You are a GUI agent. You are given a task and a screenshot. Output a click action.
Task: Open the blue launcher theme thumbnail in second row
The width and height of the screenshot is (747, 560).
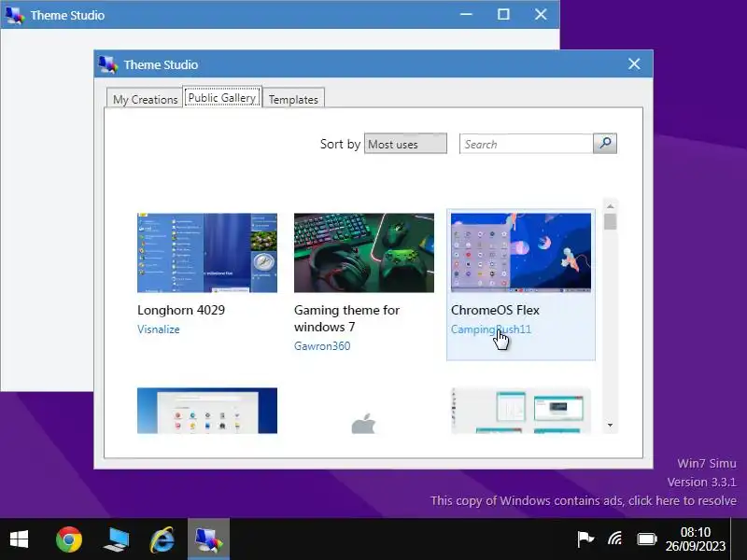[x=207, y=411]
